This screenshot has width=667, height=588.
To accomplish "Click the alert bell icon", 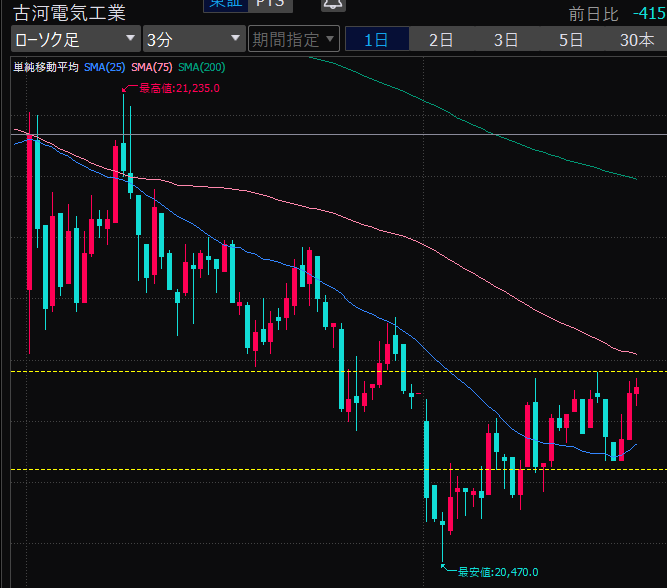I will (x=332, y=4).
